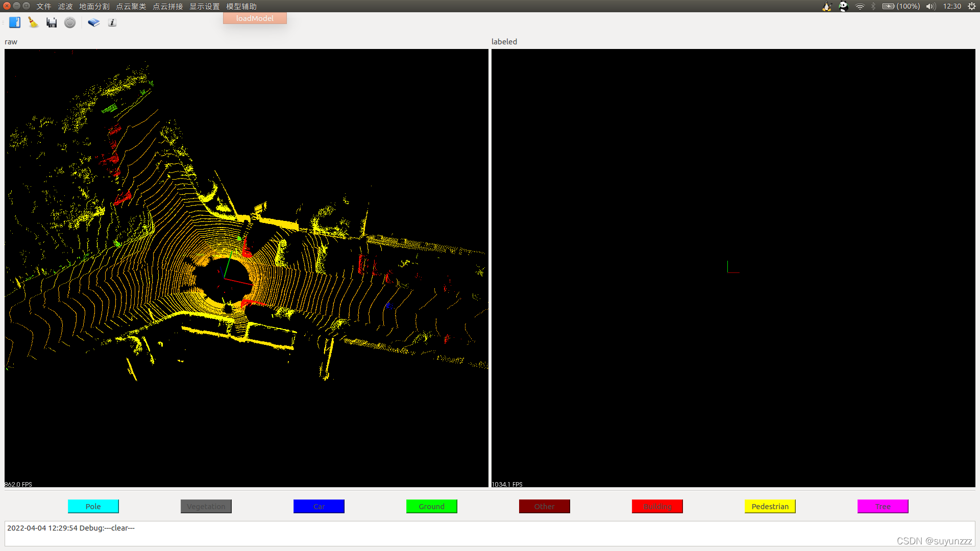Select the Ground label button
Image resolution: width=980 pixels, height=551 pixels.
pyautogui.click(x=431, y=506)
